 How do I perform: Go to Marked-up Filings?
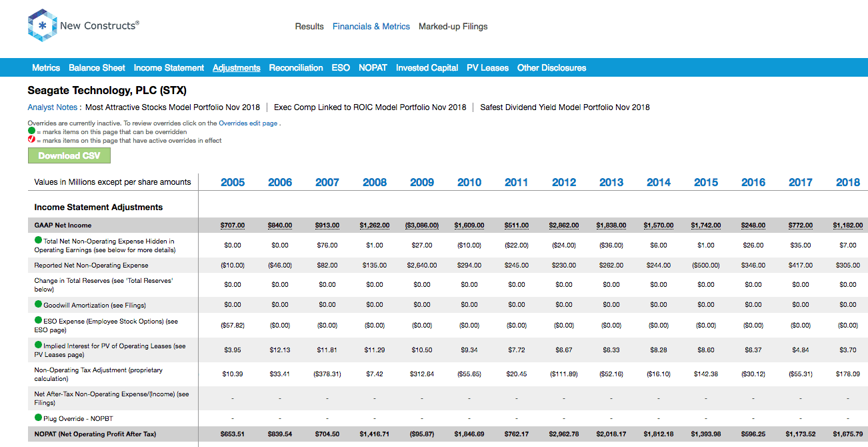click(453, 27)
